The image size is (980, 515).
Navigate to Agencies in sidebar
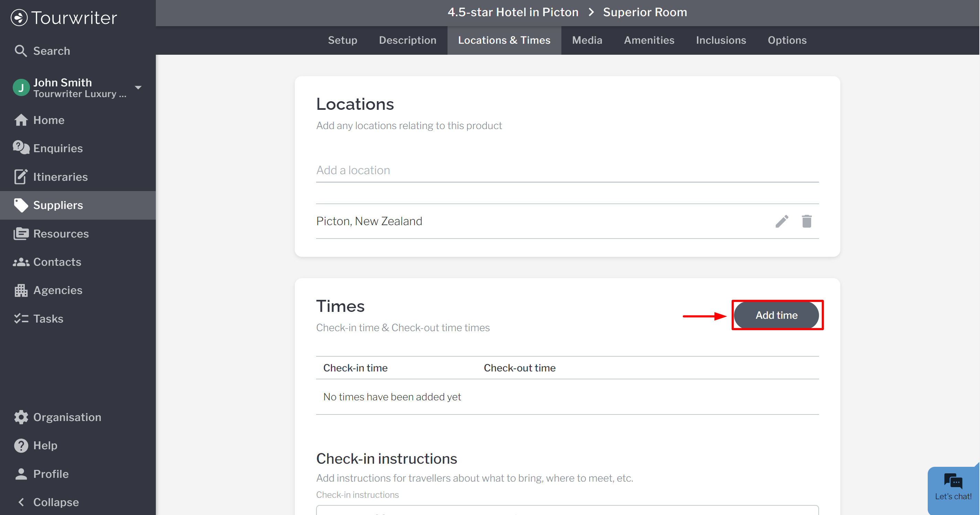pyautogui.click(x=58, y=291)
